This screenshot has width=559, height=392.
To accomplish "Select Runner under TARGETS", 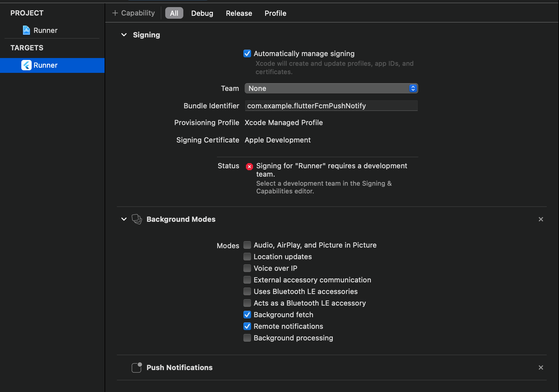I will (52, 65).
